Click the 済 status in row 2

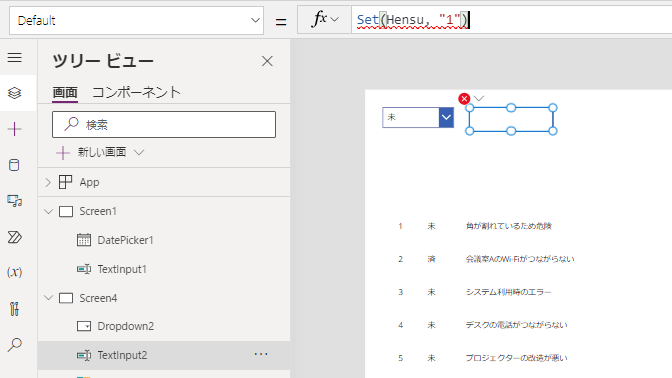[x=431, y=259]
